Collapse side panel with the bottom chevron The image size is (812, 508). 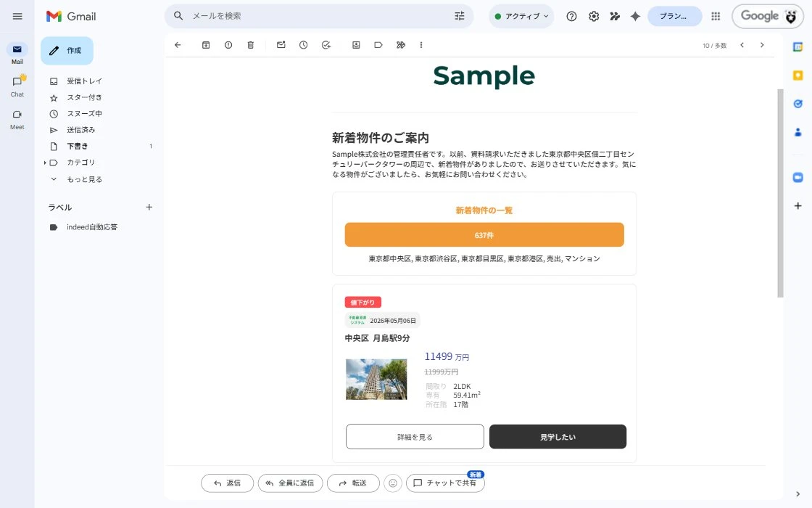[797, 494]
